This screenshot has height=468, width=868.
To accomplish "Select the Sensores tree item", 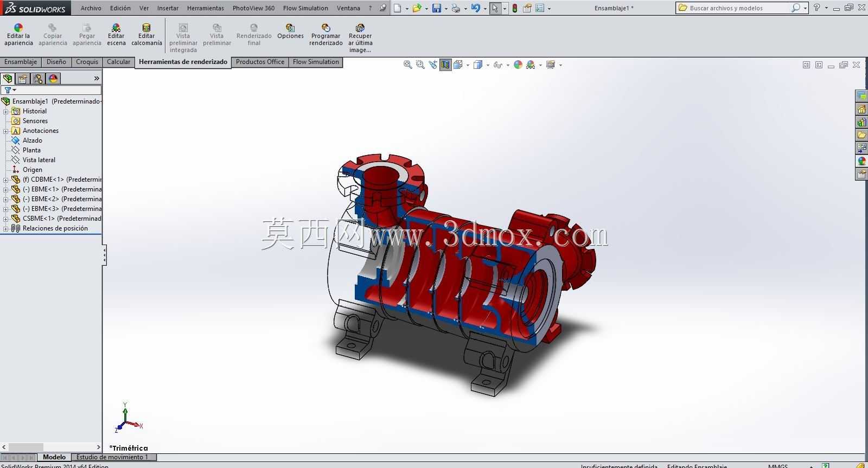I will 35,121.
